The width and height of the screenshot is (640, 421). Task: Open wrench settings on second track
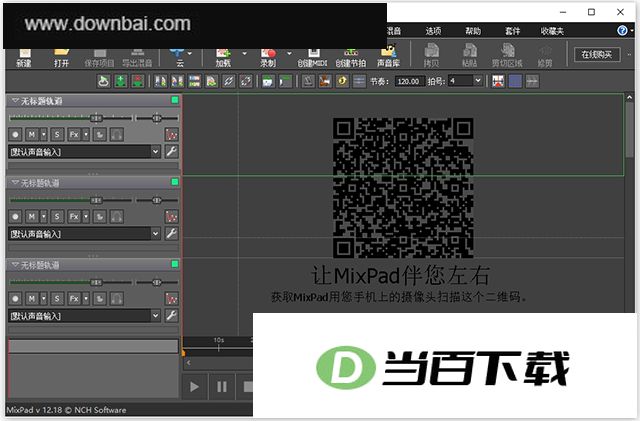pos(172,234)
